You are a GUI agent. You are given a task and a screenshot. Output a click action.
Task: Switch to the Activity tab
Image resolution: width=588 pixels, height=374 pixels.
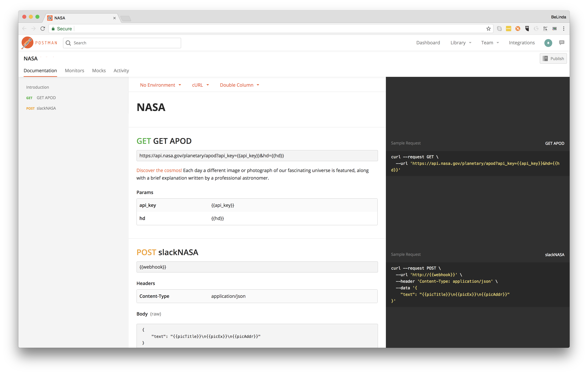click(x=121, y=71)
